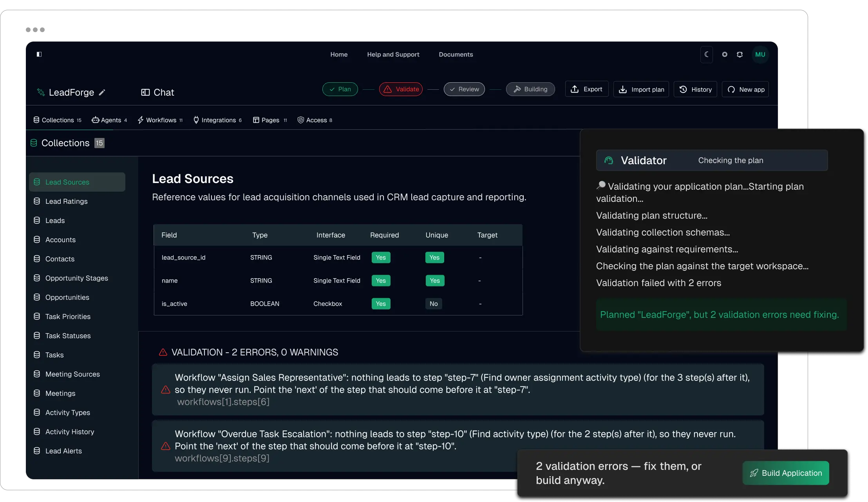The height and width of the screenshot is (502, 868).
Task: Select the Opportunity Stages collection
Action: [x=77, y=278]
